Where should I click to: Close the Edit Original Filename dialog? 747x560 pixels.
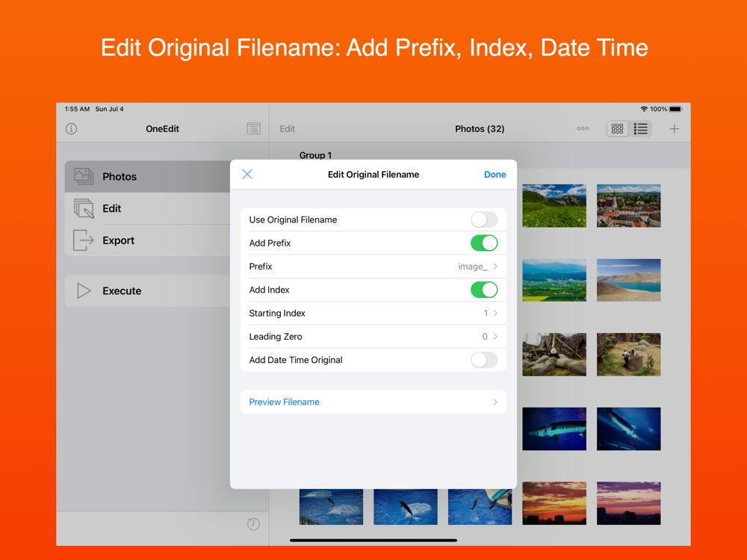(247, 174)
